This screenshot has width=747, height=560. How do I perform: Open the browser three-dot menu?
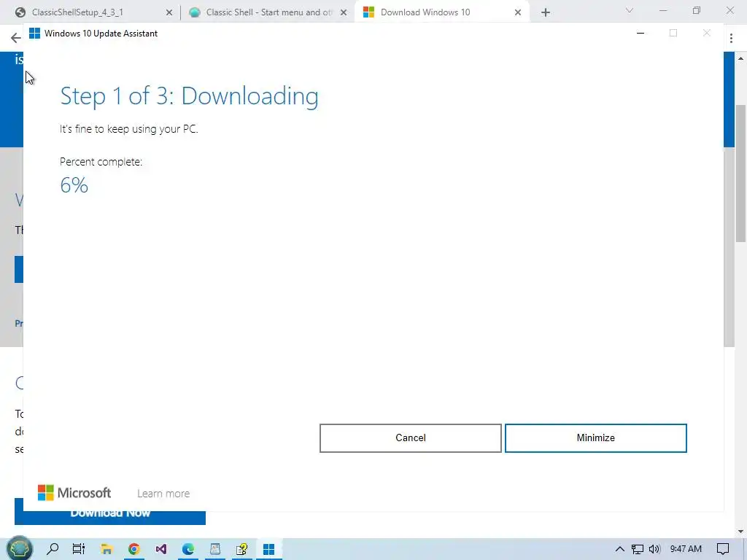point(731,38)
